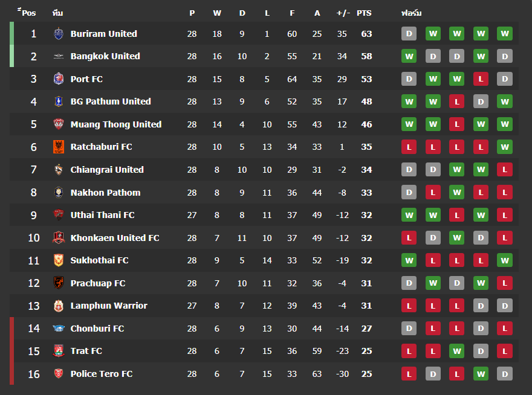Click the Buriram United club crest
Image resolution: width=532 pixels, height=395 pixels.
click(58, 34)
